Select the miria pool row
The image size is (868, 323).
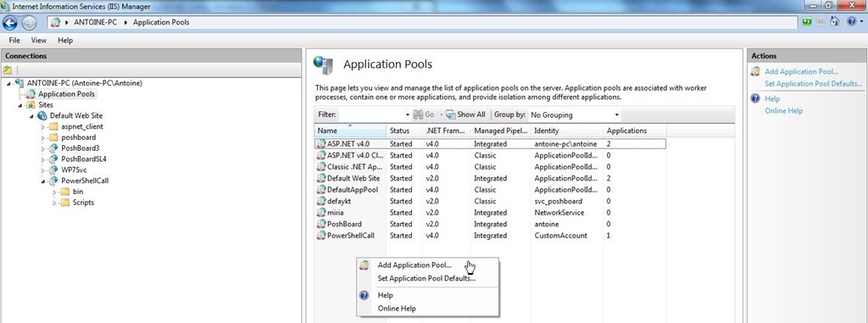pos(490,213)
